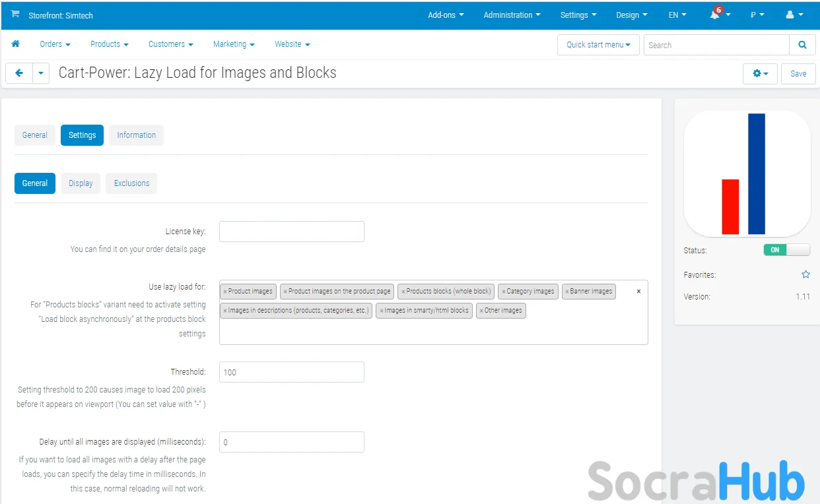The image size is (820, 504).
Task: Open the notifications bell icon
Action: pyautogui.click(x=715, y=15)
